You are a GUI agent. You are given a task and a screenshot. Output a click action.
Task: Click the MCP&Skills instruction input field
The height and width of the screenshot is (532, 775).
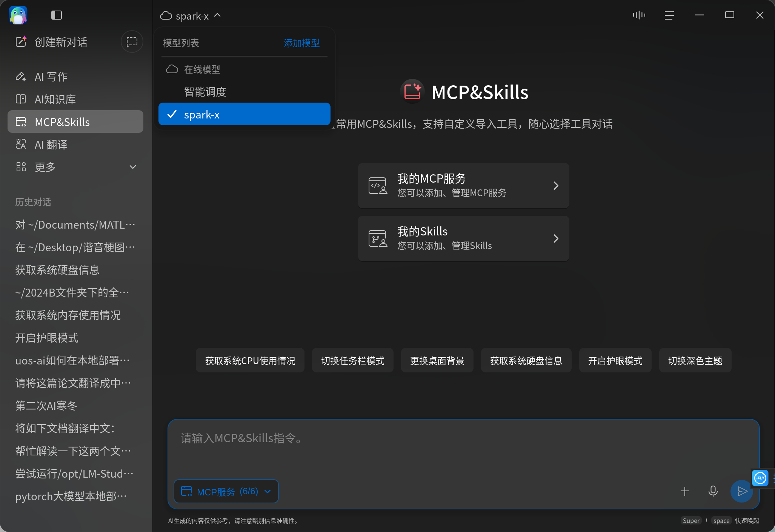point(463,448)
